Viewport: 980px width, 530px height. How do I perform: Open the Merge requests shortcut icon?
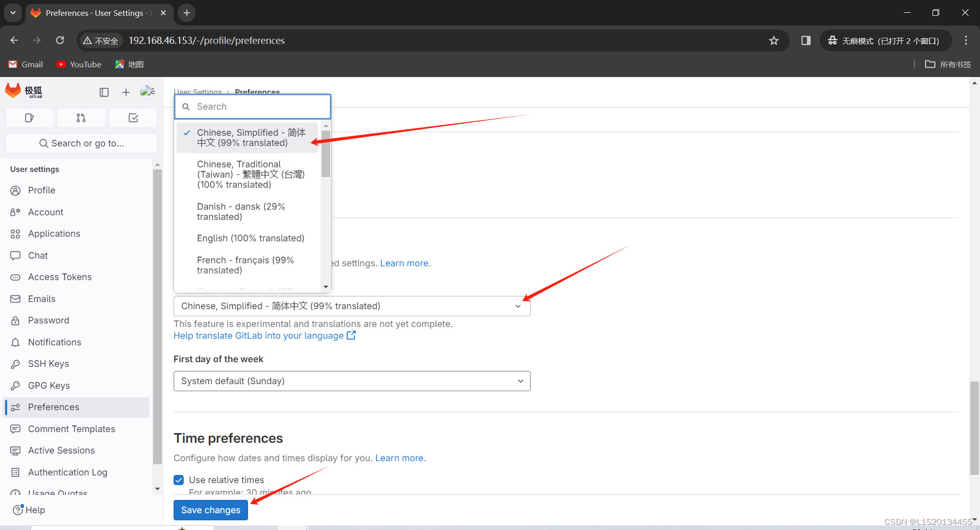pos(81,118)
